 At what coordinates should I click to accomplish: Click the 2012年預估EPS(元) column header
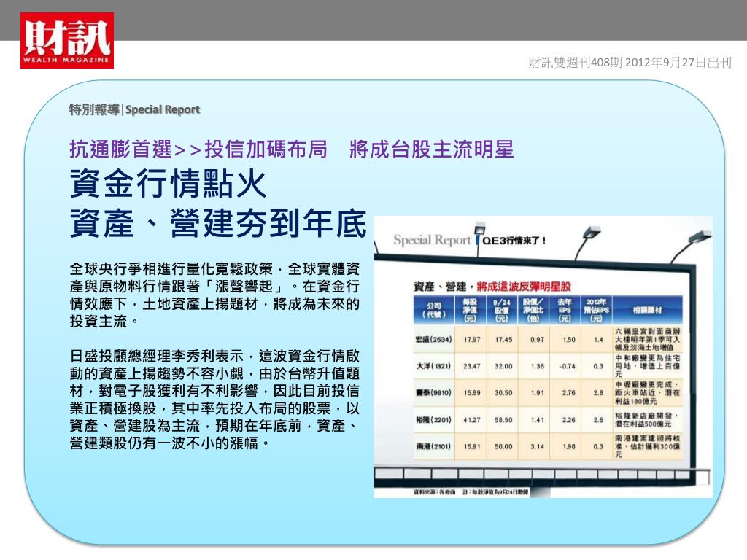pyautogui.click(x=597, y=310)
